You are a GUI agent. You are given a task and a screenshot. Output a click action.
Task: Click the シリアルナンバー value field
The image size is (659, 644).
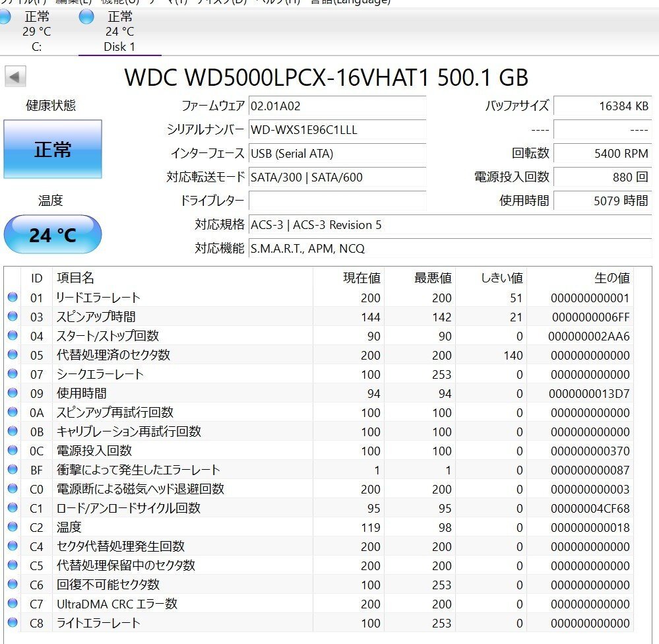[336, 131]
